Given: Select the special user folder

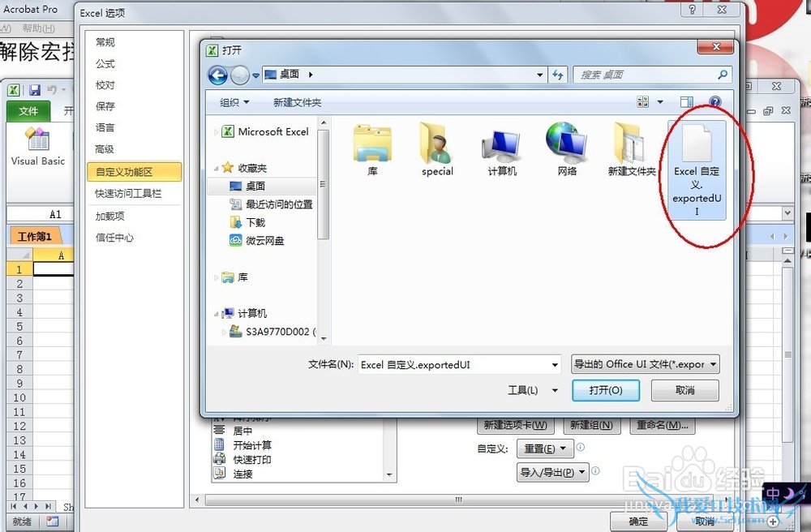Looking at the screenshot, I should [437, 150].
